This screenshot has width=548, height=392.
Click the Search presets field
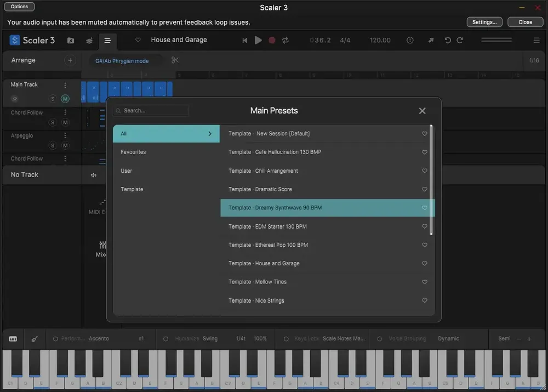(x=151, y=111)
